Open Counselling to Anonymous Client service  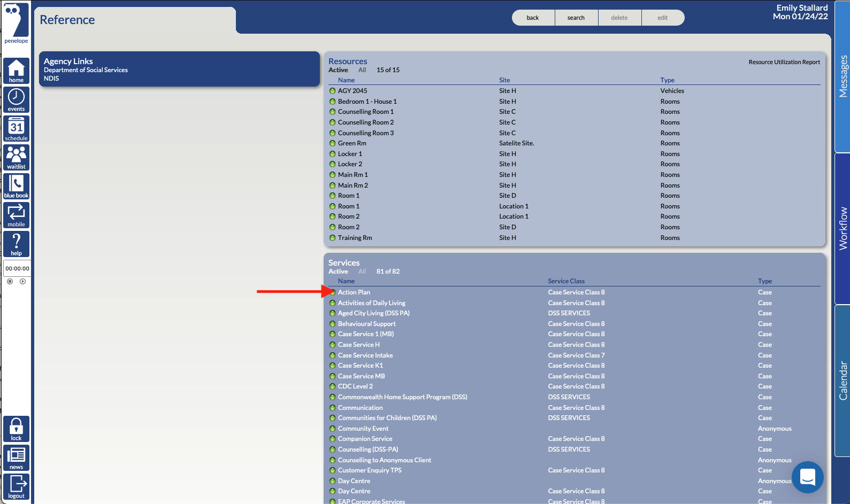pos(385,460)
